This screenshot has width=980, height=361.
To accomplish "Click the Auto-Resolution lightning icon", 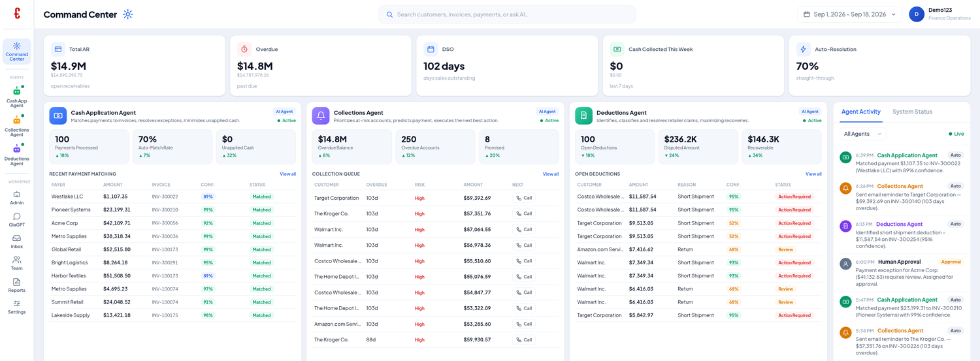I will point(803,49).
